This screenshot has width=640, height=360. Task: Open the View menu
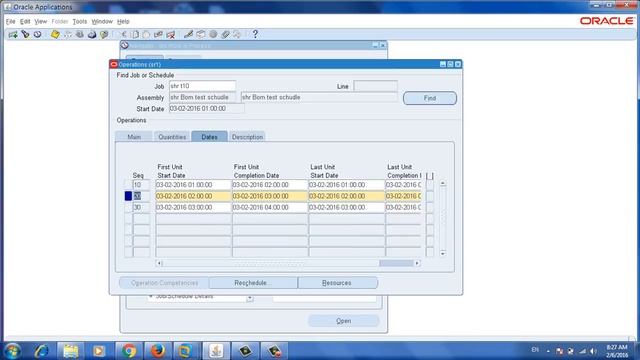click(40, 21)
